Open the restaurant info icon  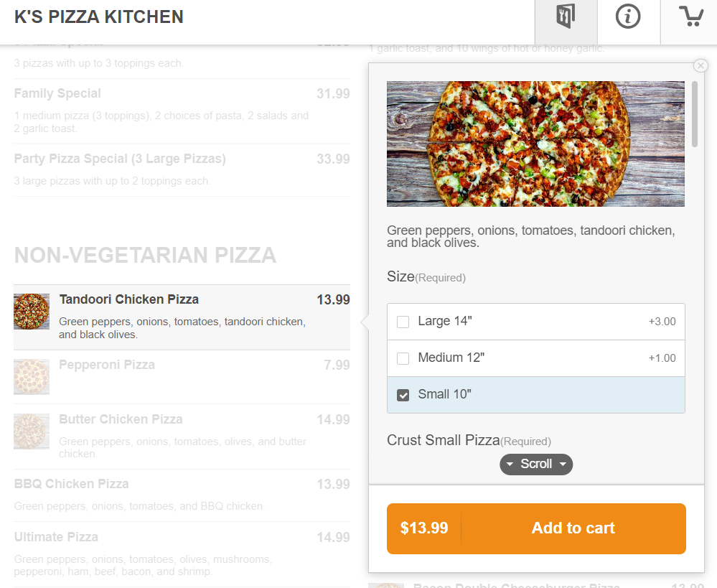(x=628, y=17)
